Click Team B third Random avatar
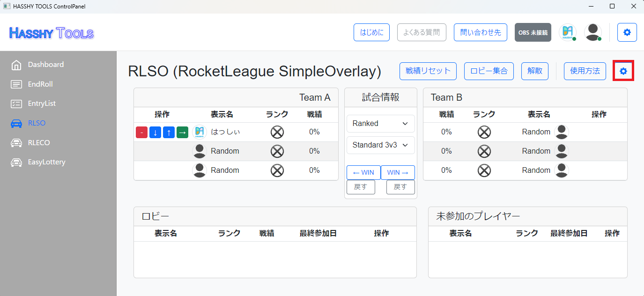Viewport: 644px width, 296px height. (562, 170)
